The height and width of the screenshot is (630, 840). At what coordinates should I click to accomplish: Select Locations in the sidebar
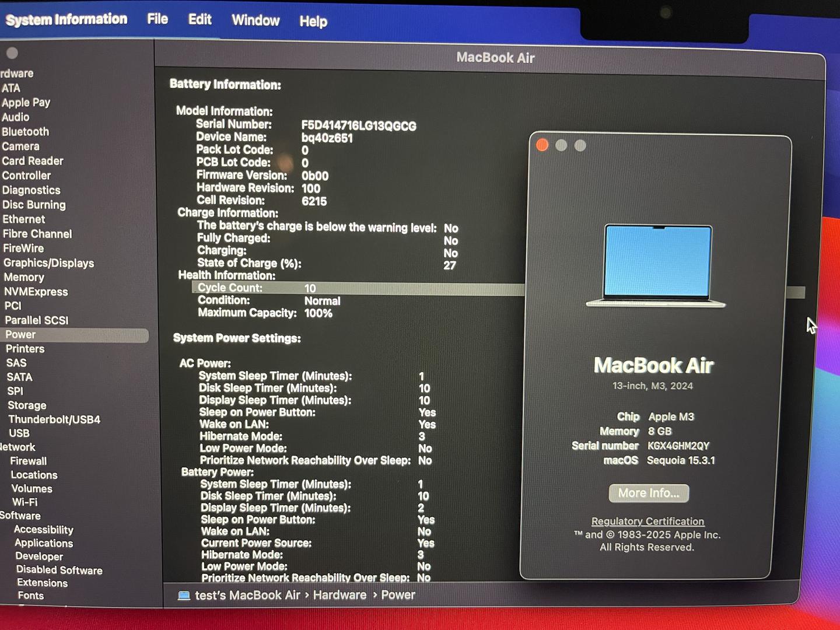click(34, 475)
